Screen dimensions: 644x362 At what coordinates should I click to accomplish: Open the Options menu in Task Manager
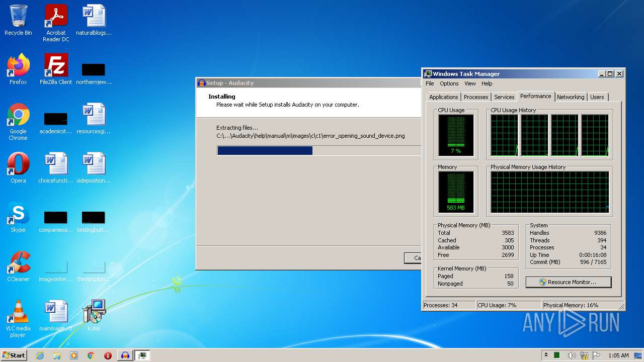coord(449,83)
